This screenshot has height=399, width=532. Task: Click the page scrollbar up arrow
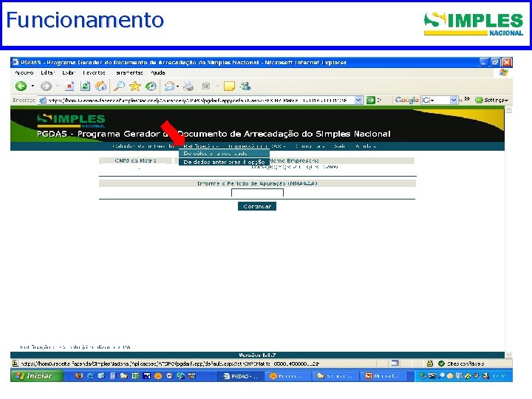(508, 109)
